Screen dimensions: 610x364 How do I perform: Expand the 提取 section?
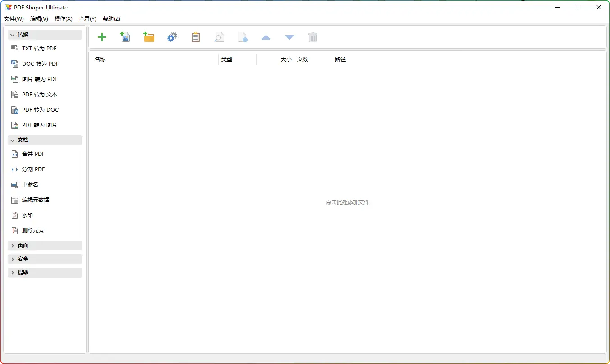45,273
